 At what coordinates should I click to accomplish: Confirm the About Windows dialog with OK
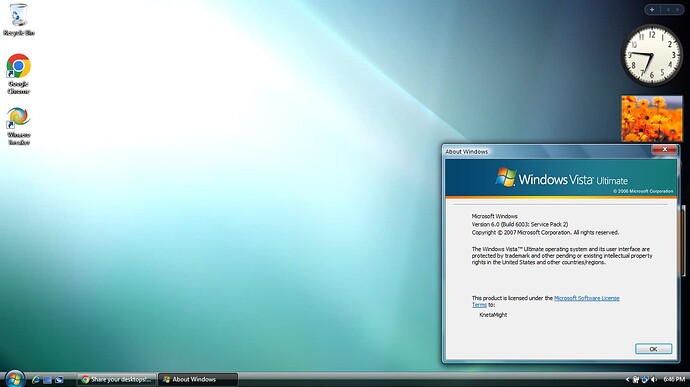[x=653, y=349]
